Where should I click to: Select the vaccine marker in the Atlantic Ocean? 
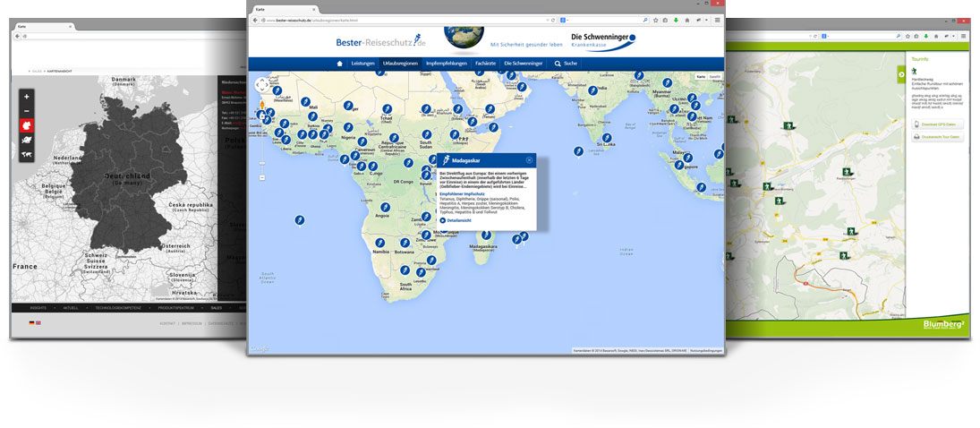[300, 220]
